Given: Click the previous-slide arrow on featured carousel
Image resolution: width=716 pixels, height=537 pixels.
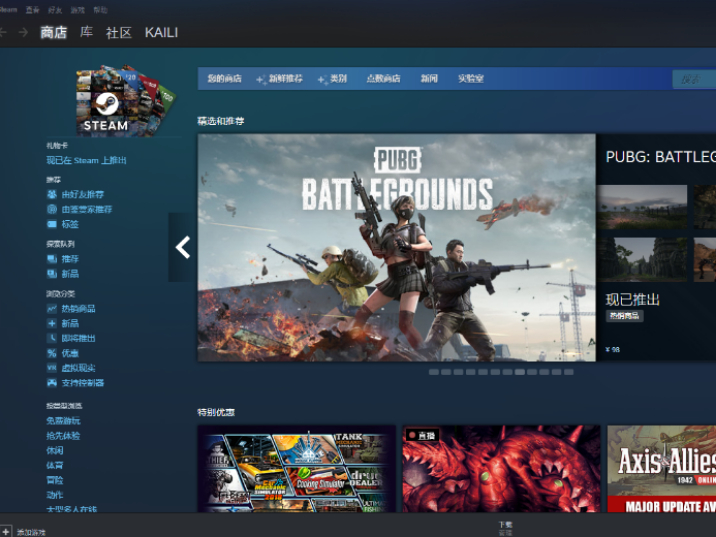Looking at the screenshot, I should [x=182, y=247].
